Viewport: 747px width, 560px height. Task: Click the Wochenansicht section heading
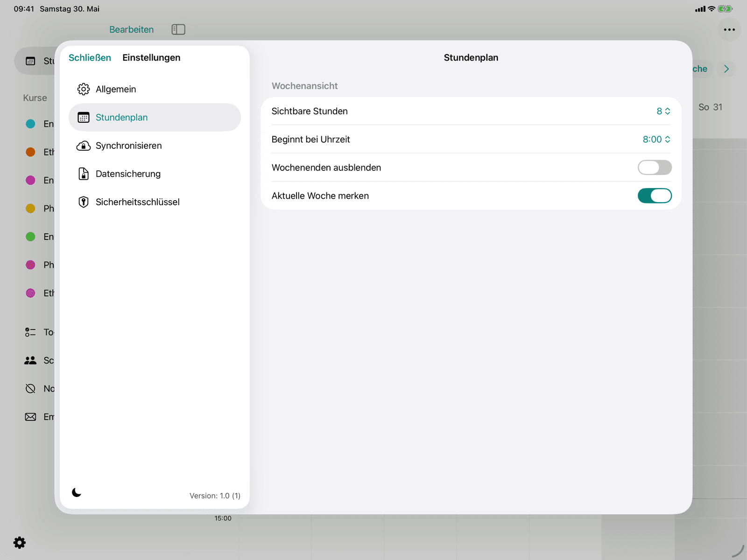tap(304, 86)
